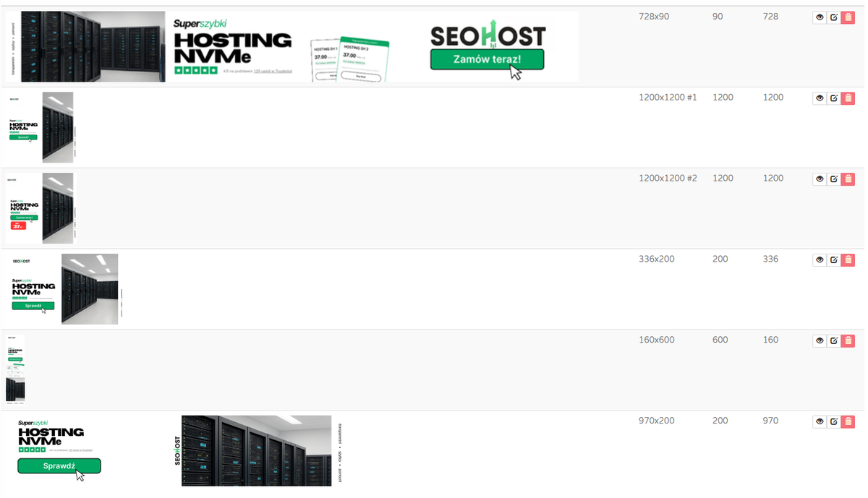Screen dimensions: 868x498
Task: Edit the 1200x1200 #1 banner
Action: coord(833,98)
